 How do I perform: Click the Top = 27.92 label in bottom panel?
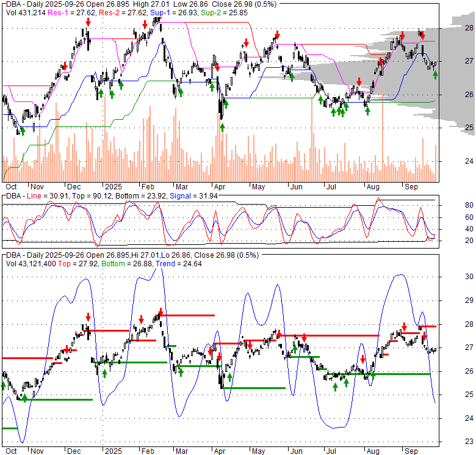coord(78,264)
